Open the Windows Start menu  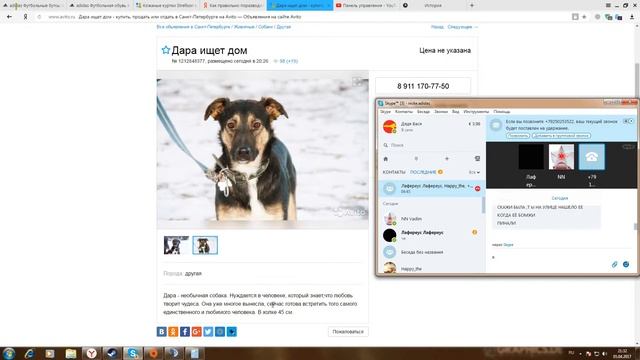[9, 353]
